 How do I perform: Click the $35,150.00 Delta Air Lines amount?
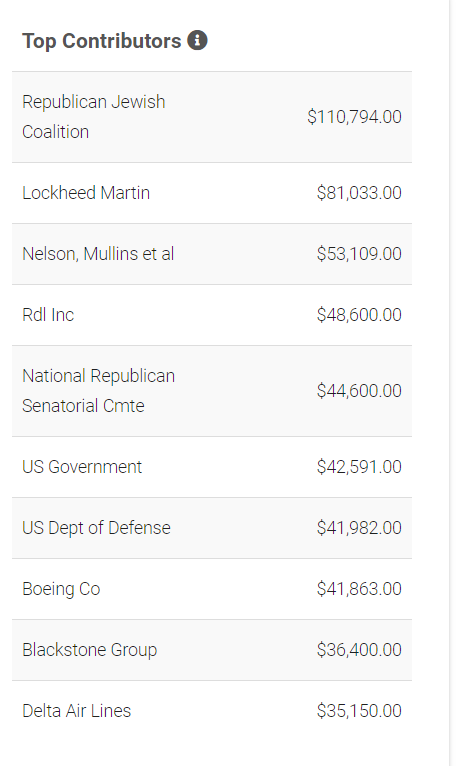(359, 711)
